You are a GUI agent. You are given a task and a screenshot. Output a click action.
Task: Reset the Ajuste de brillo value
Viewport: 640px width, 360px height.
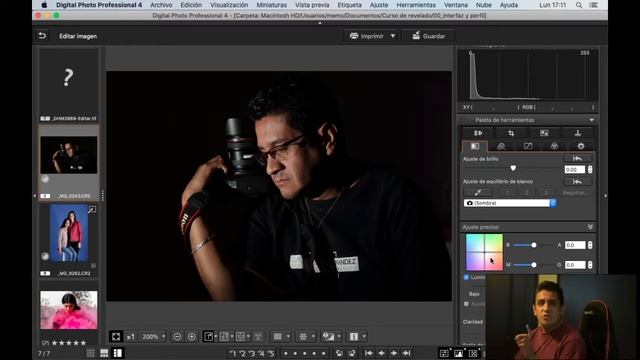click(578, 158)
